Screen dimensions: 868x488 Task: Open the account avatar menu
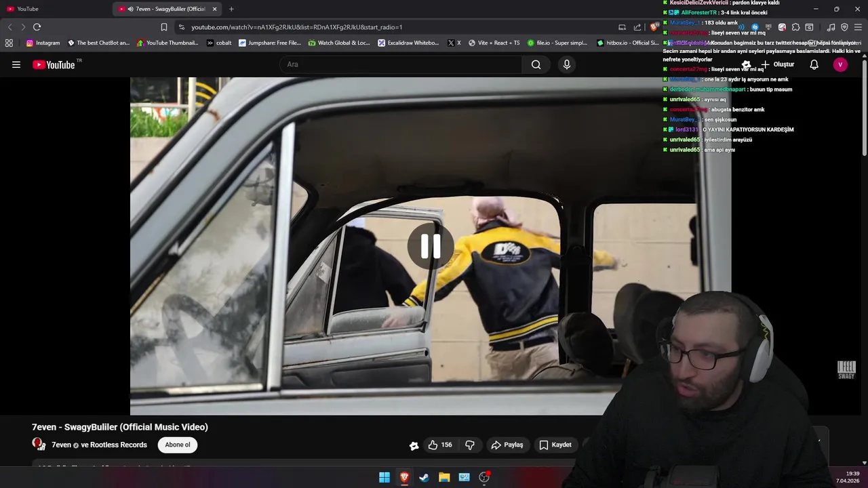coord(840,64)
